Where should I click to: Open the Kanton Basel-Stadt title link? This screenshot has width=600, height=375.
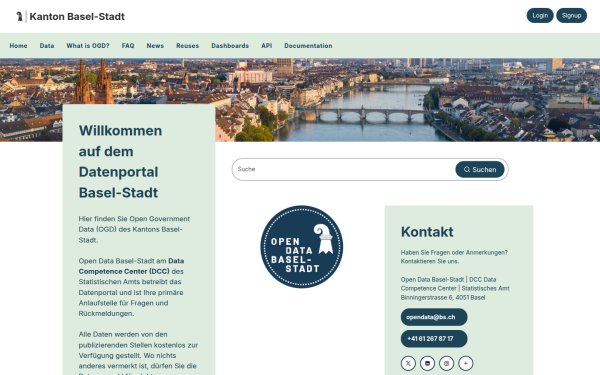pyautogui.click(x=77, y=16)
